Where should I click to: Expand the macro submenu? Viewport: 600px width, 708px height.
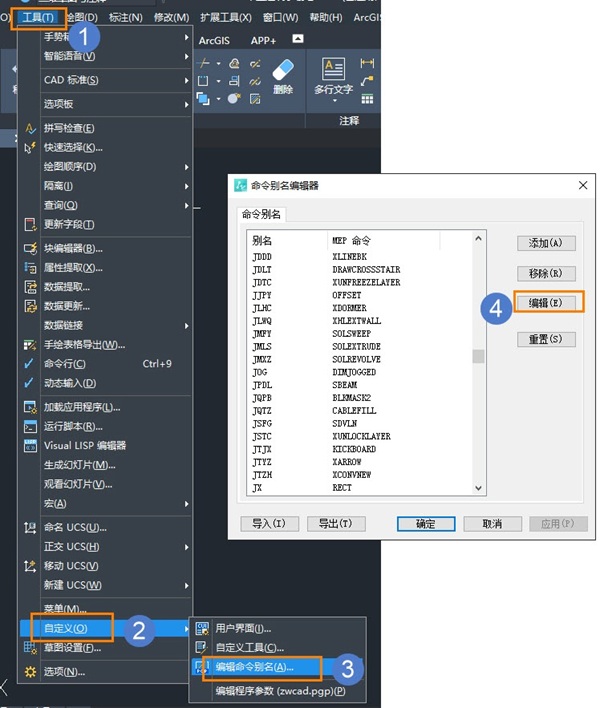(x=106, y=503)
